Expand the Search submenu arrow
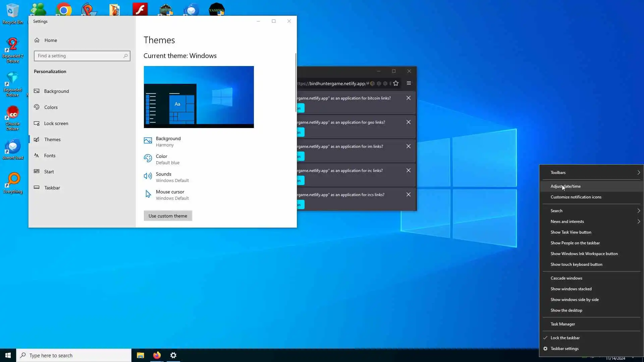This screenshot has width=644, height=362. [638, 211]
